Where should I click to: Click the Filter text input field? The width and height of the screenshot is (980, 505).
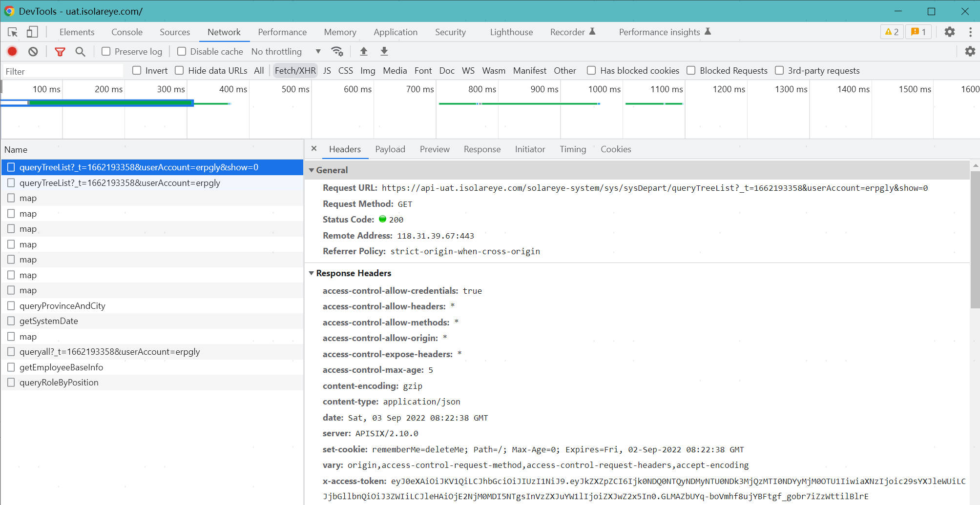(63, 71)
